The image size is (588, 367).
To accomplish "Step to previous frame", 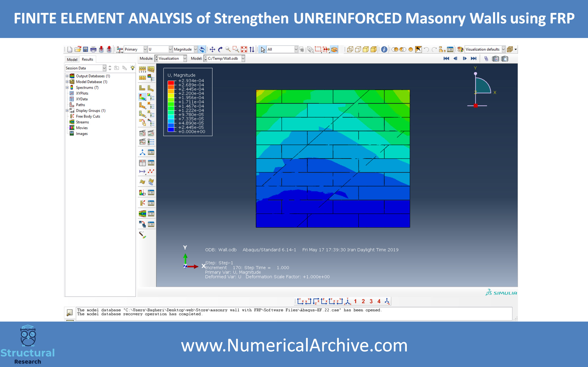I will 455,59.
